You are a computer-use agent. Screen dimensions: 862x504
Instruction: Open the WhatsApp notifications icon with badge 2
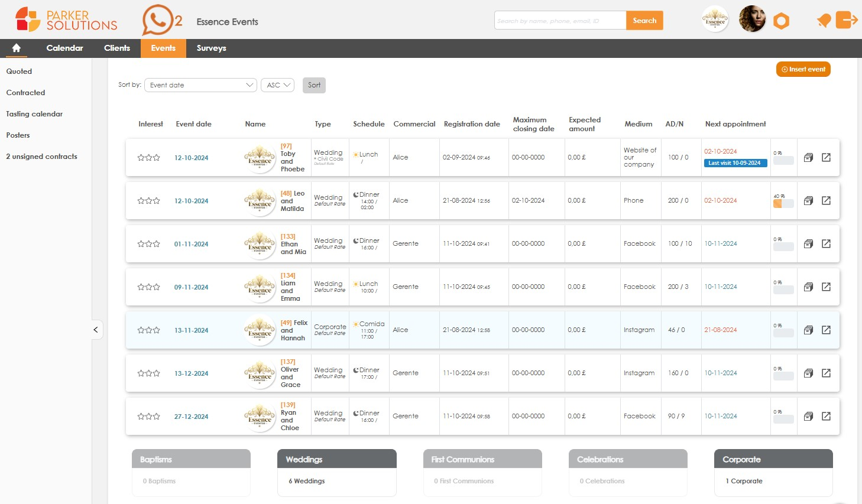click(x=157, y=19)
